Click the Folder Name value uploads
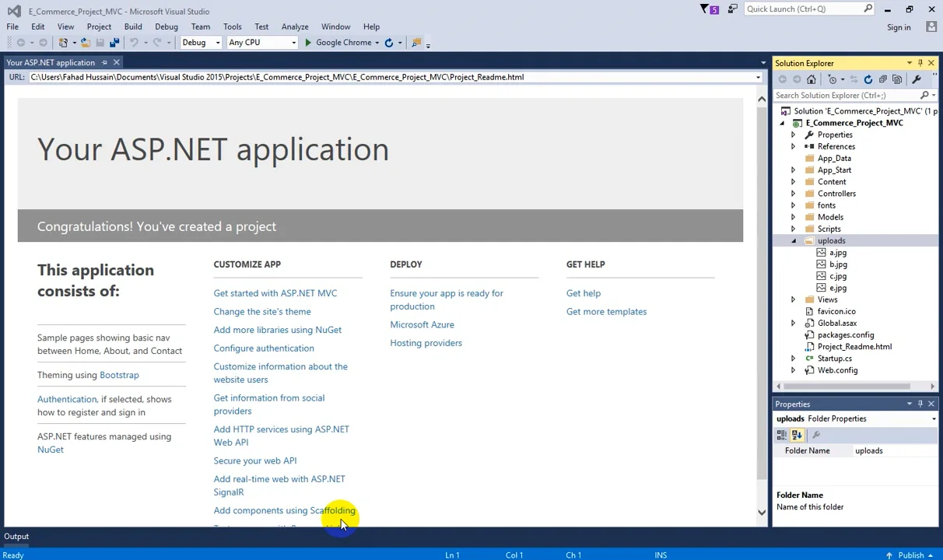The width and height of the screenshot is (943, 560). pos(868,451)
